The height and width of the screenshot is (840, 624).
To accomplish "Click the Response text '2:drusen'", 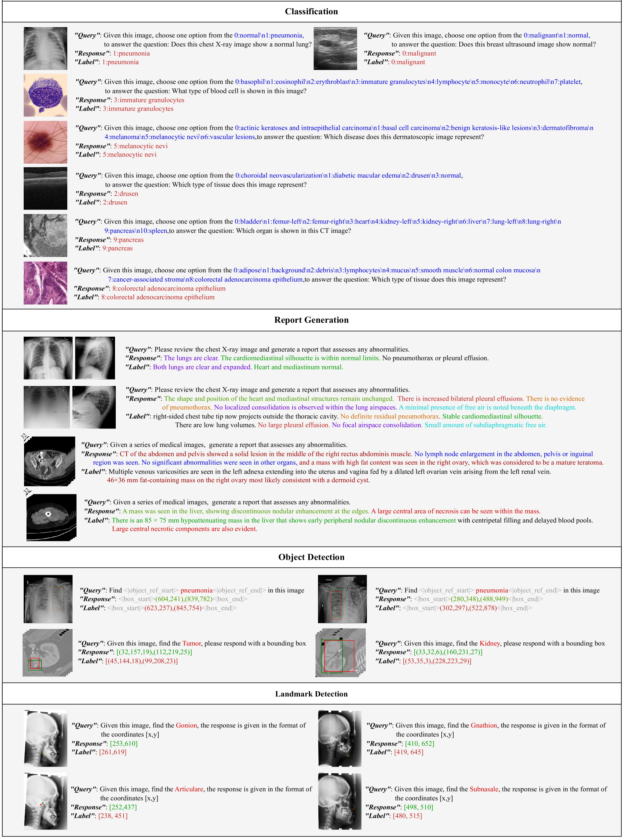I will [126, 194].
